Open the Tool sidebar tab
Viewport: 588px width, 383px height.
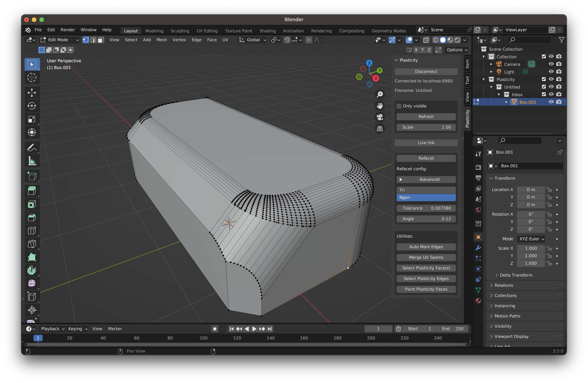[x=467, y=80]
